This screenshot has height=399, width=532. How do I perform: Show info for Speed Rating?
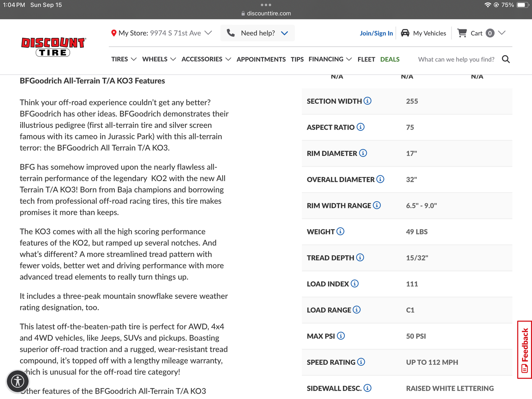[x=361, y=362]
